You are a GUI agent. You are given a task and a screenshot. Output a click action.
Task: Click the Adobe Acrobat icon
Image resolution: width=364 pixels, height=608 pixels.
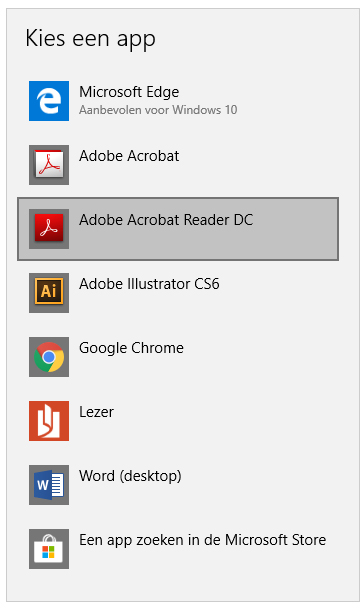49,165
